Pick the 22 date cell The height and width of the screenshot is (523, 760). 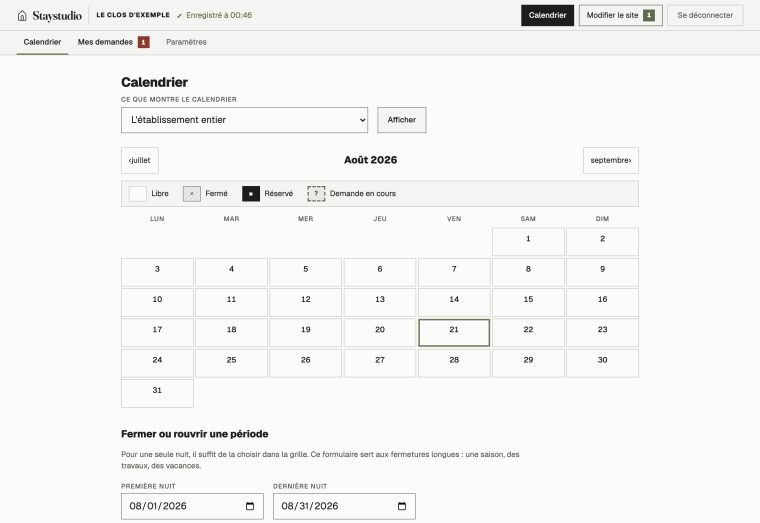point(528,333)
